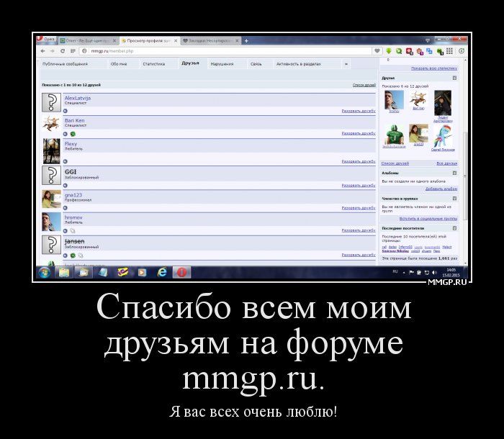Select the Друзья profile tab
504x439 pixels.
click(190, 63)
